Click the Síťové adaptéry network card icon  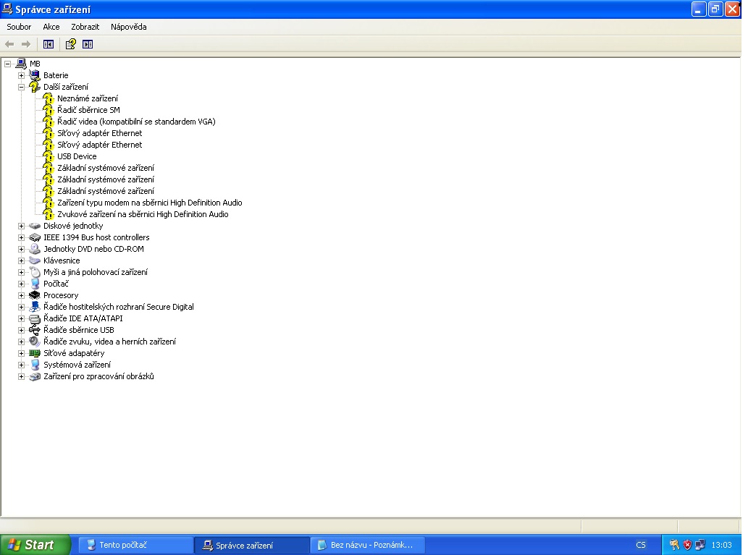(x=35, y=353)
